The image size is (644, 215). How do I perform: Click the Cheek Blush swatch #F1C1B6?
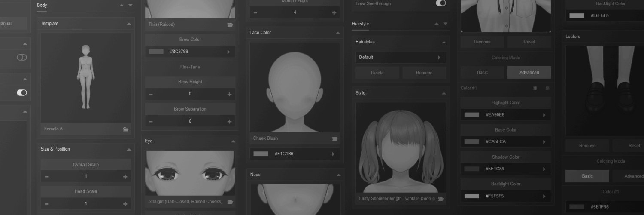[x=260, y=154]
